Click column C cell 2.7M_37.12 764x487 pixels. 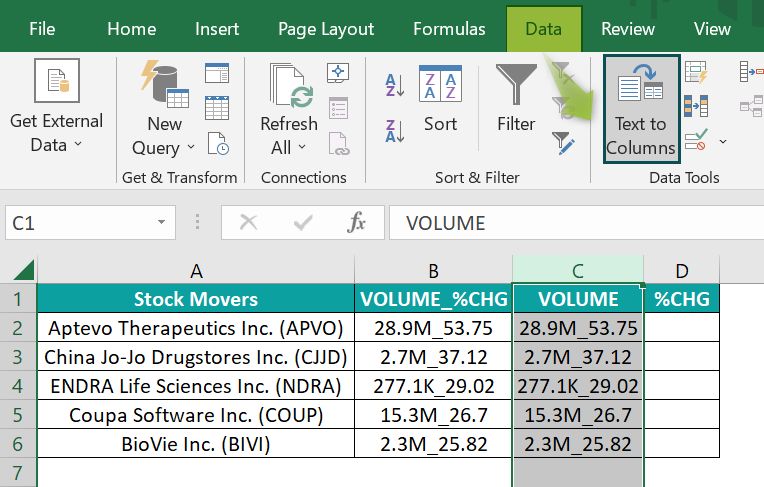(578, 357)
